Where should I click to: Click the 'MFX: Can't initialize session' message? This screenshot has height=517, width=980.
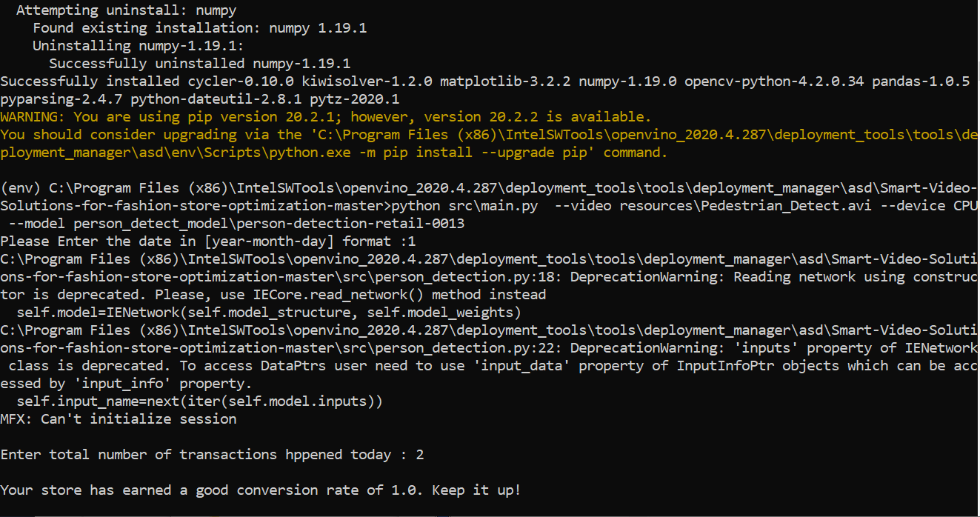[x=119, y=418]
